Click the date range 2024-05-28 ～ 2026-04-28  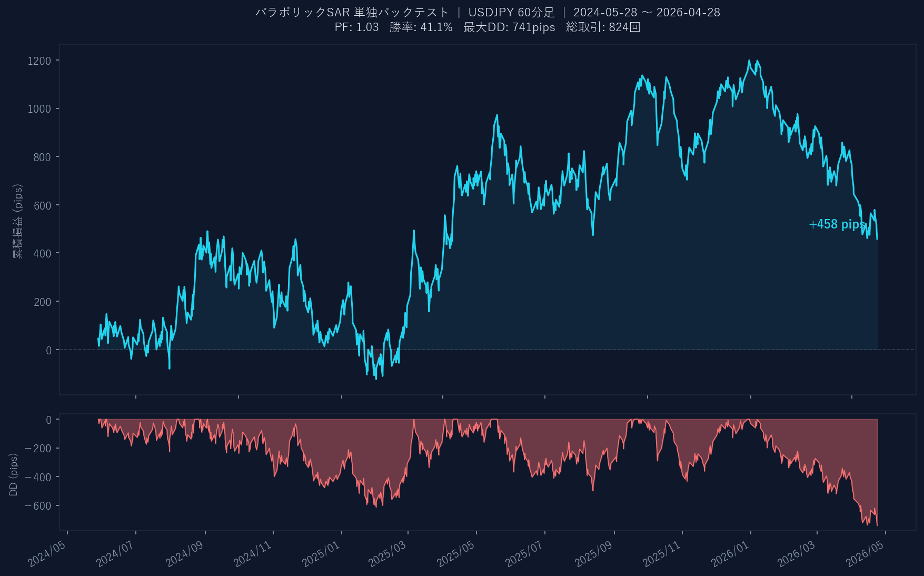coord(647,12)
